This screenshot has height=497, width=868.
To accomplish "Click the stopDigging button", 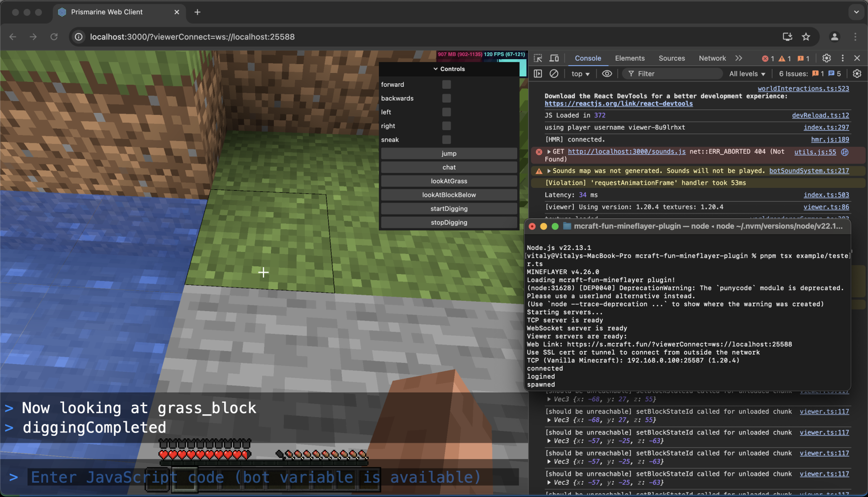I will 449,222.
